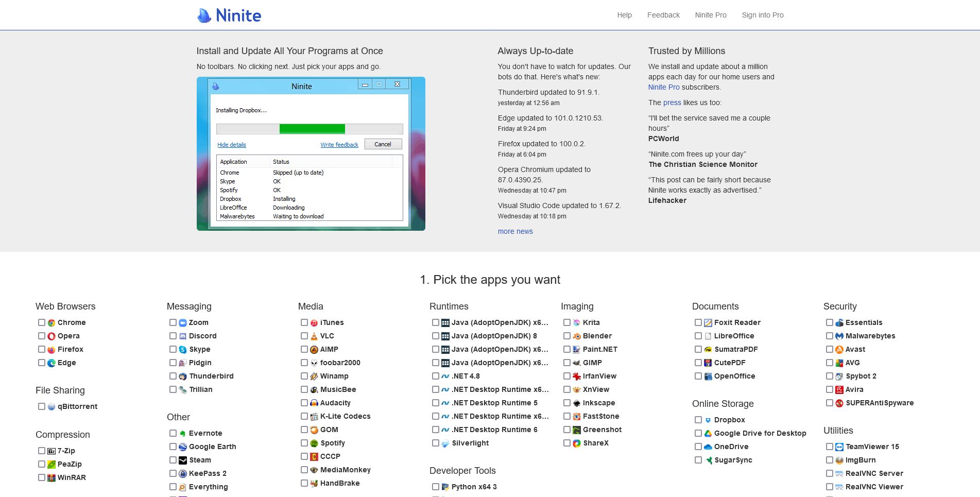Click the Audacity icon
Screen dimensions: 980x497
[x=314, y=403]
